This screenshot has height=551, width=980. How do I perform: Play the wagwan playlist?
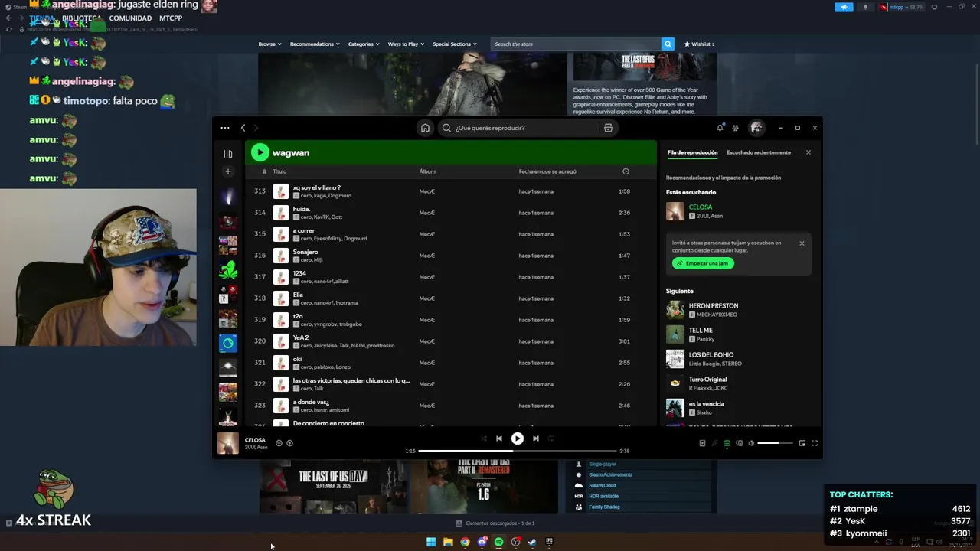click(260, 152)
